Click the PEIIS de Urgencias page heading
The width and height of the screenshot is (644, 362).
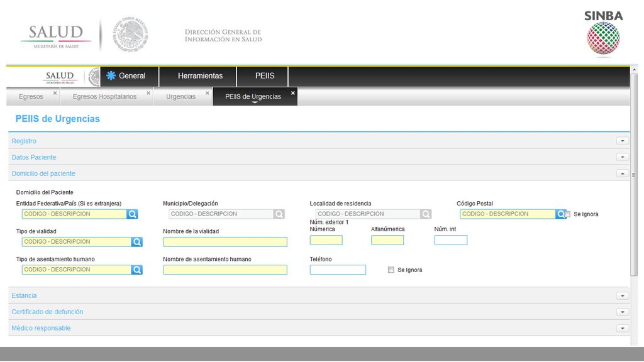pos(57,119)
